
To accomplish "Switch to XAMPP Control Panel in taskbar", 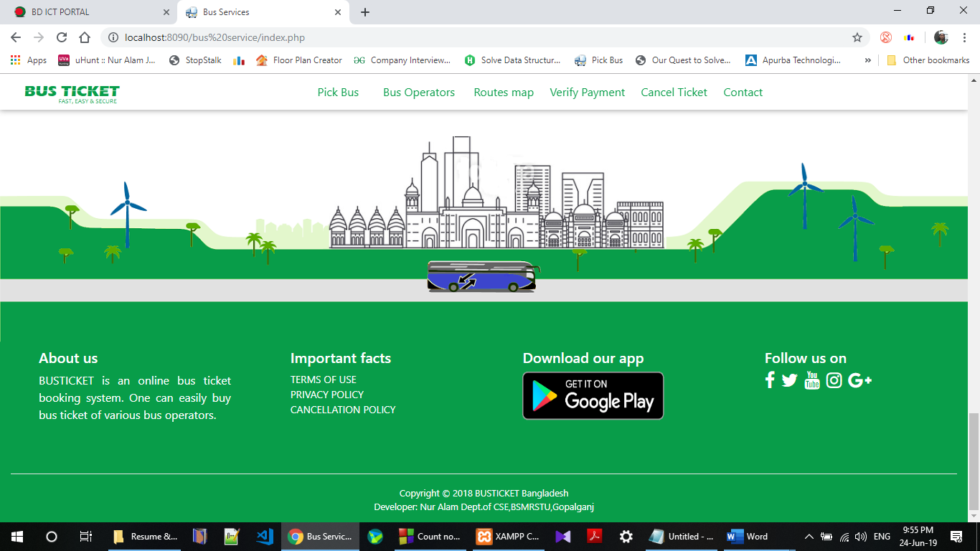I will [509, 536].
